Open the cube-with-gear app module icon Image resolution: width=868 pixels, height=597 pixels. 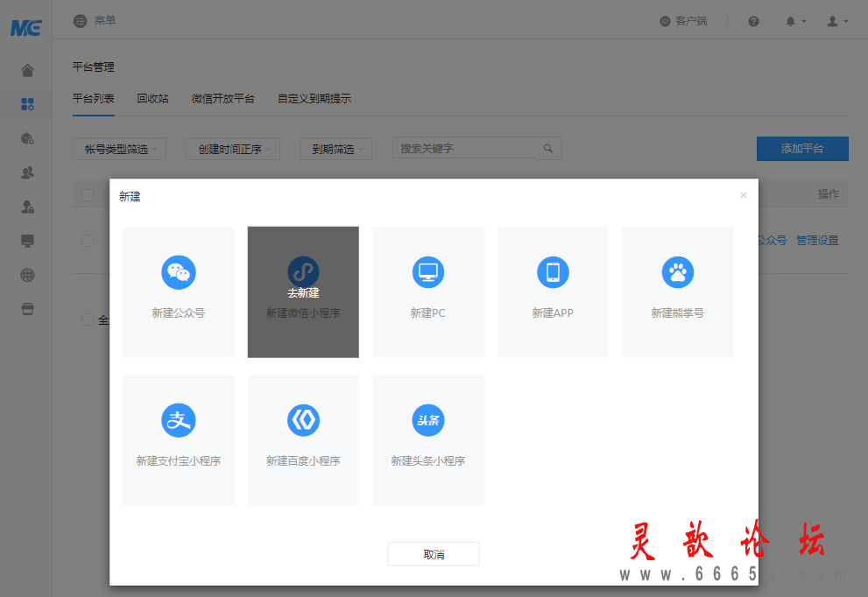tap(27, 138)
